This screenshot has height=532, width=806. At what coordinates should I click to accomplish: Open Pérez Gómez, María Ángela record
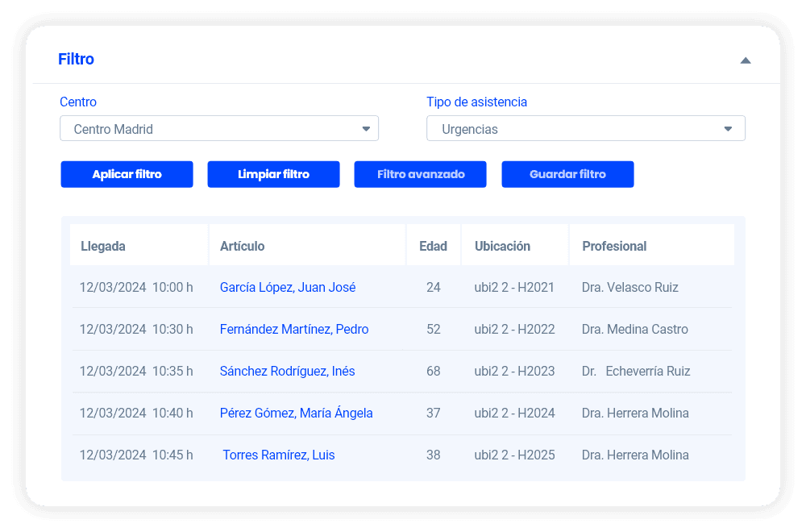pyautogui.click(x=296, y=413)
